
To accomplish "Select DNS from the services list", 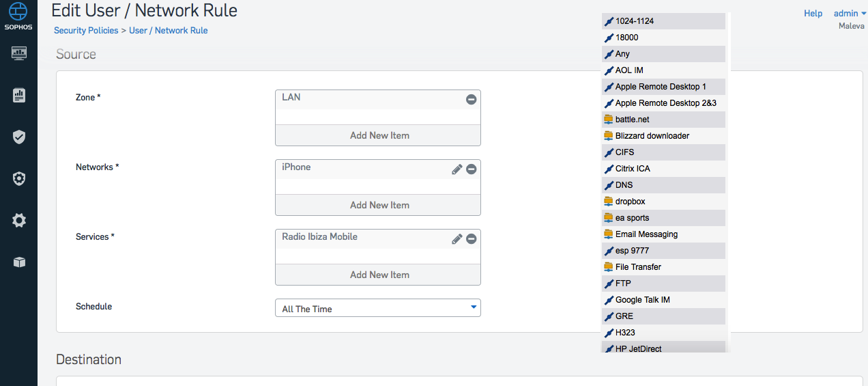I will click(663, 185).
